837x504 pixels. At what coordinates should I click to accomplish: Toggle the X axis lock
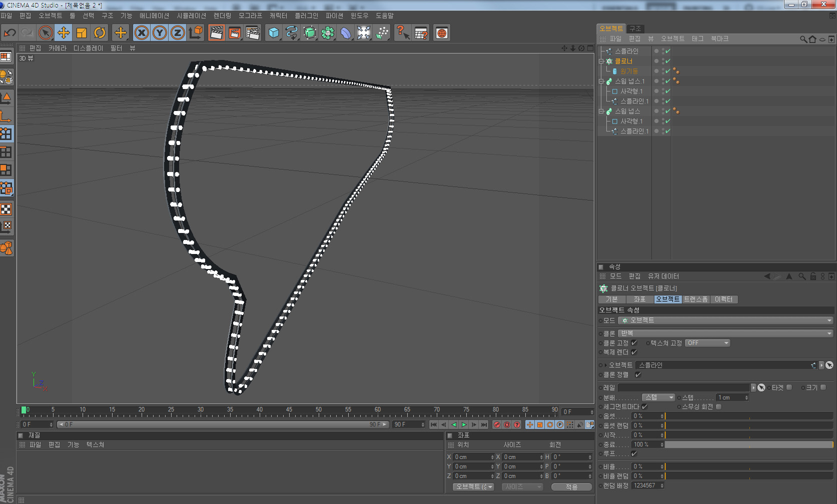pos(142,33)
